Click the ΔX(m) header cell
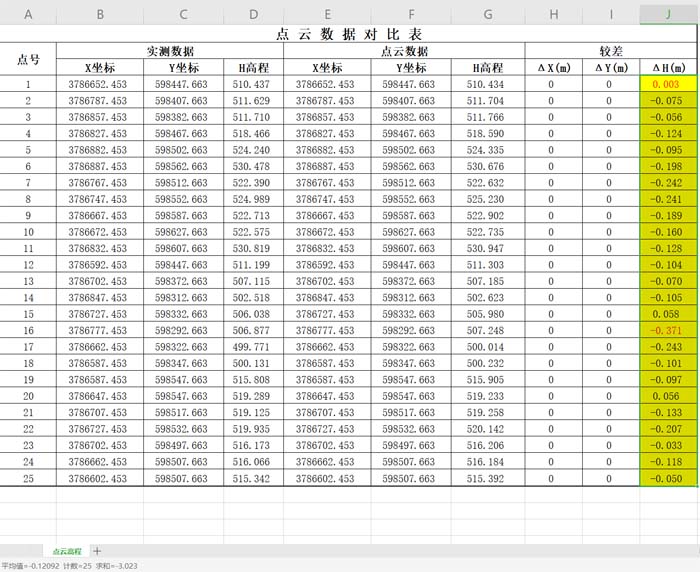The width and height of the screenshot is (700, 572). [553, 68]
